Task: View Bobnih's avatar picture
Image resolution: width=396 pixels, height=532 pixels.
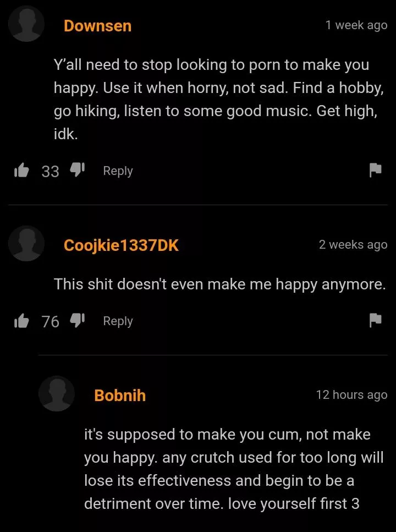Action: [x=57, y=393]
